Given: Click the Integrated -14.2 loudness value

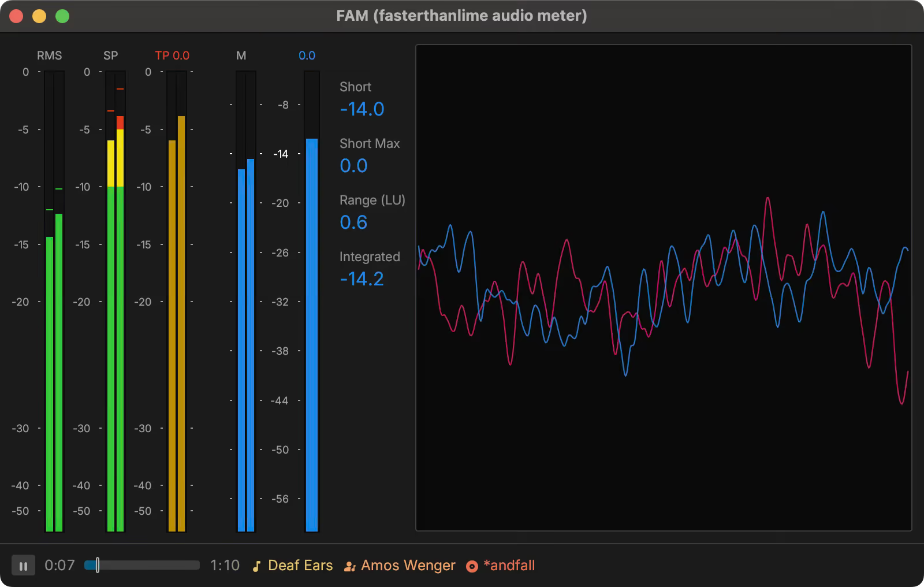Looking at the screenshot, I should (x=362, y=279).
